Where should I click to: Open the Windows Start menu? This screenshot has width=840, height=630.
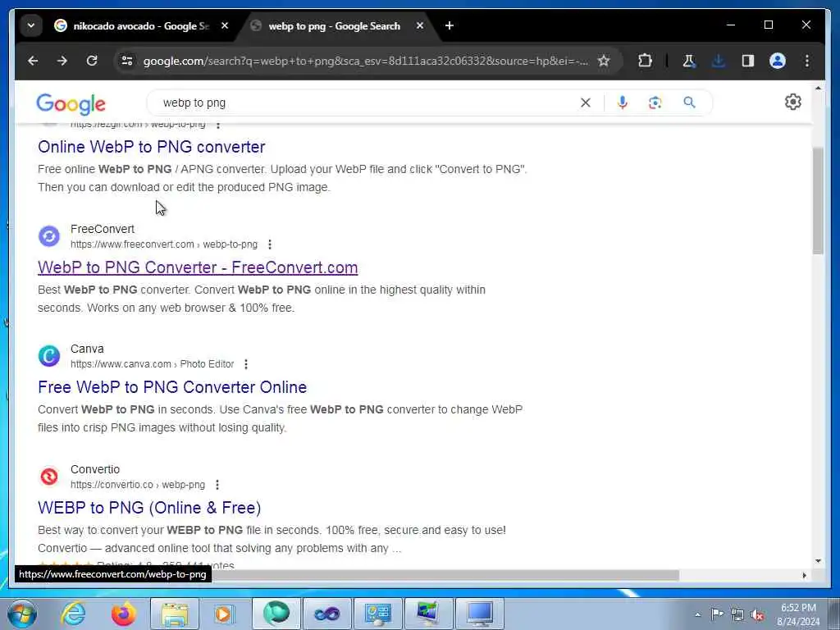pyautogui.click(x=21, y=614)
